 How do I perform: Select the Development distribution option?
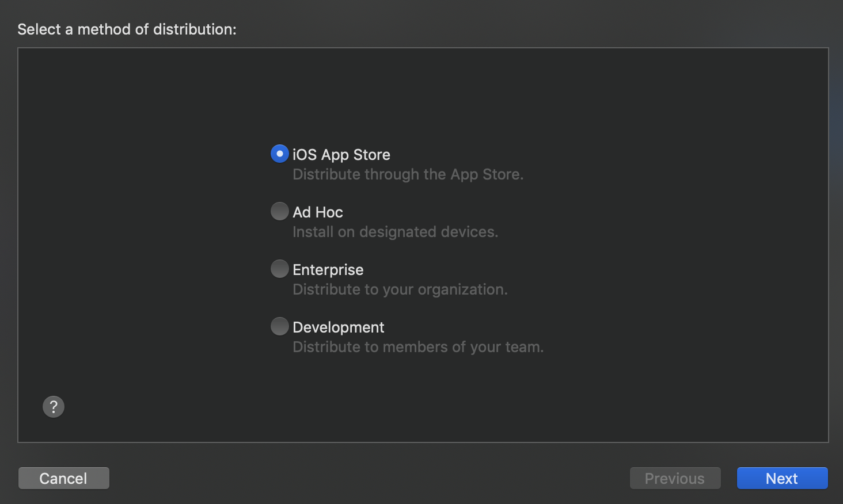279,326
